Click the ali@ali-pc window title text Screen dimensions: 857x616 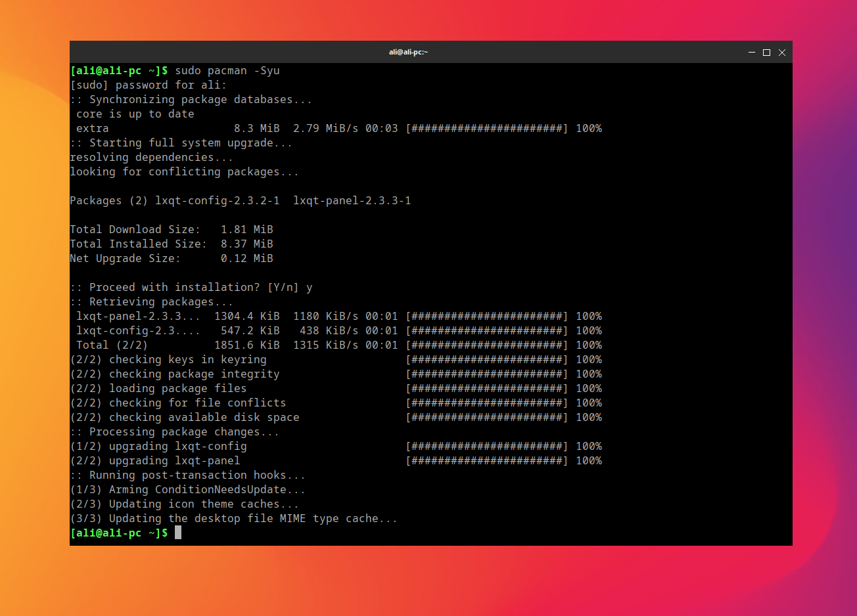point(408,53)
